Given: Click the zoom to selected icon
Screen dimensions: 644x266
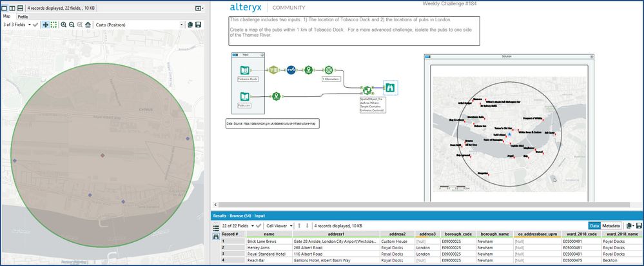Looking at the screenshot, I should tap(80, 25).
